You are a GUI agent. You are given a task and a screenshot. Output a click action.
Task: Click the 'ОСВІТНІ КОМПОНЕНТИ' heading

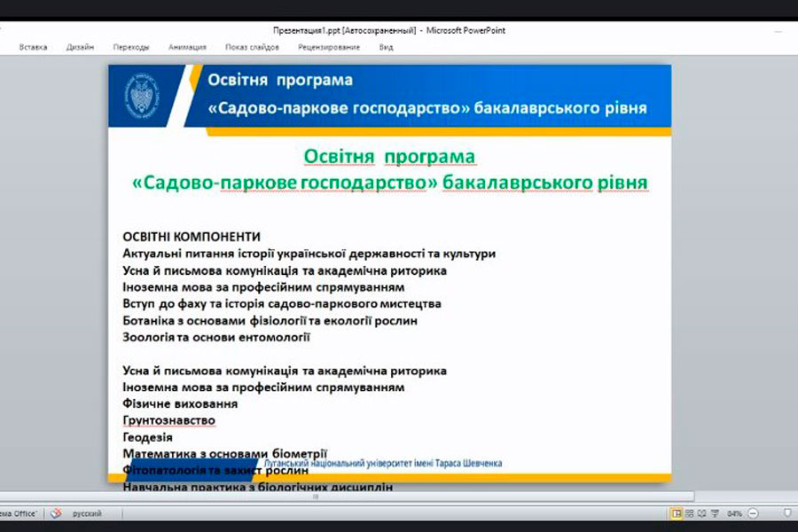[192, 237]
